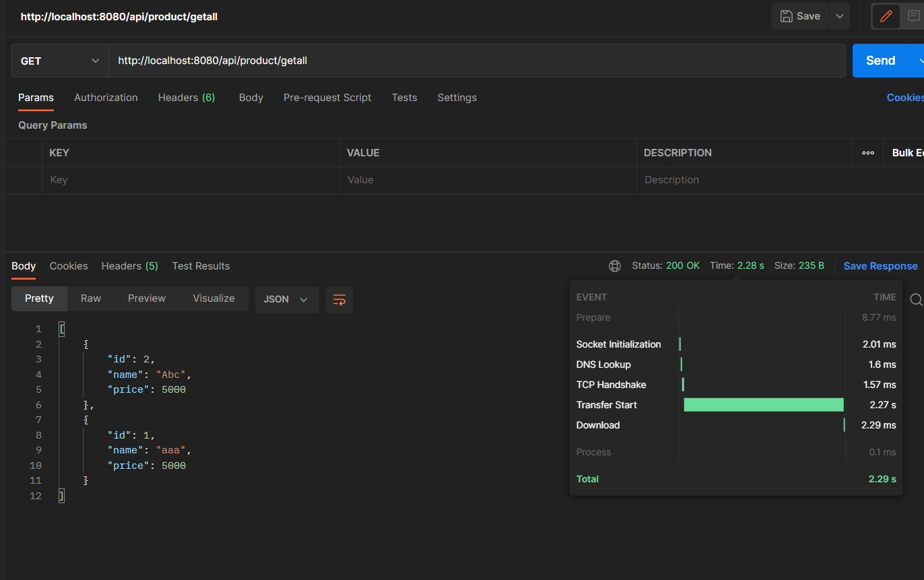
Task: Click the Download row label
Action: (x=598, y=425)
